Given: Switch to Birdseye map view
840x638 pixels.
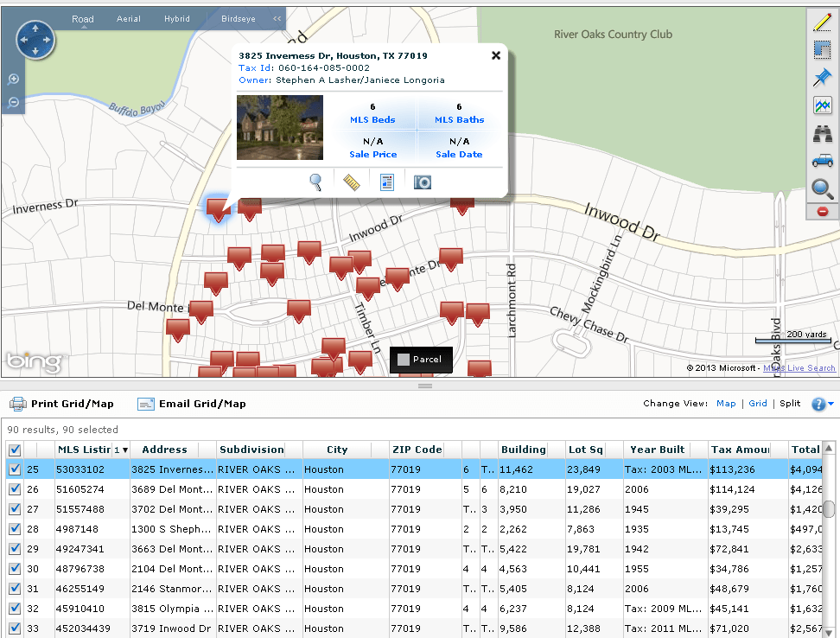Looking at the screenshot, I should (x=239, y=19).
